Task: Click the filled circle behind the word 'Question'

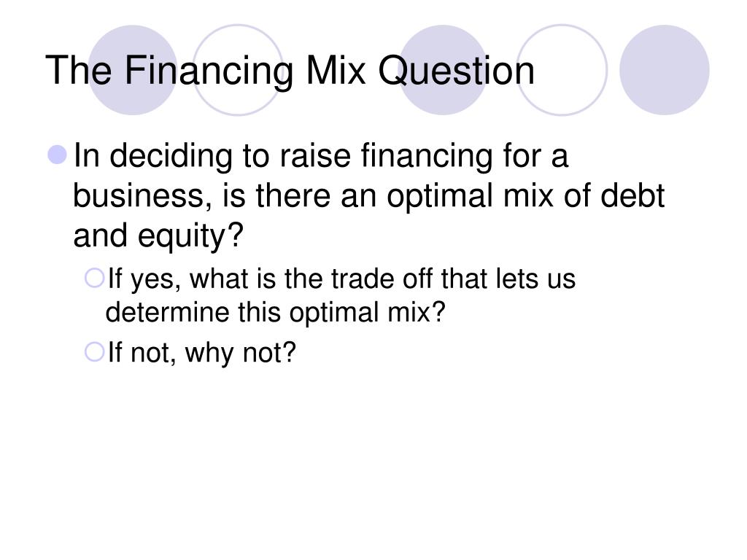Action: pyautogui.click(x=443, y=70)
